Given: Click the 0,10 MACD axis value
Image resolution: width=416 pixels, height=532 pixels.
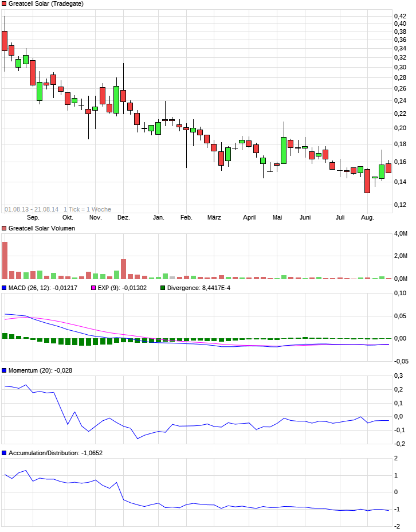Looking at the screenshot, I should coord(400,293).
